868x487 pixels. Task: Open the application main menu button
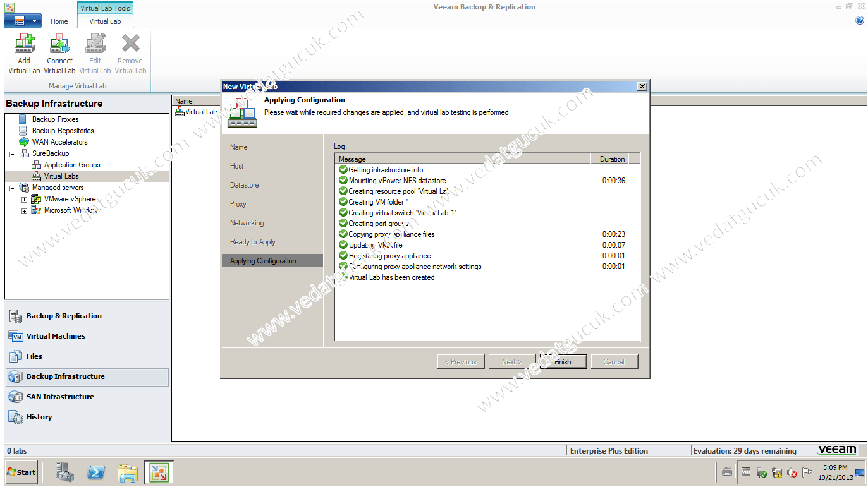(x=23, y=21)
